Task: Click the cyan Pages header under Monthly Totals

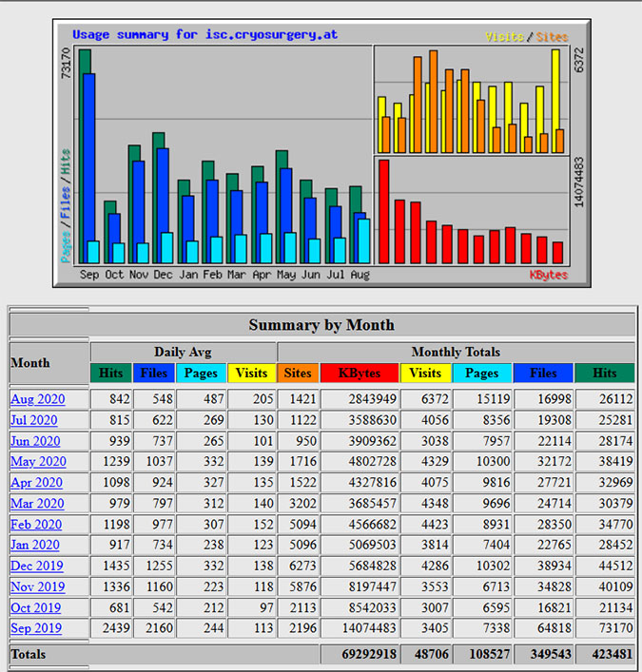Action: (482, 374)
